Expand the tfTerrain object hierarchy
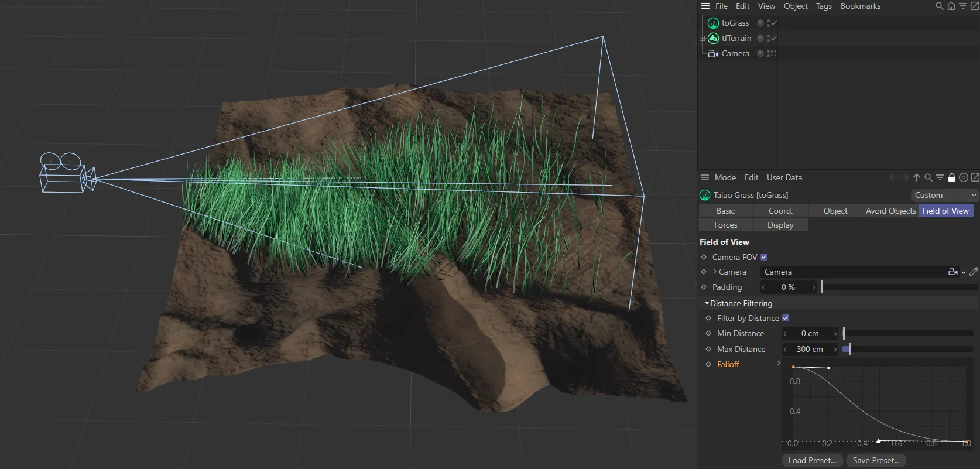 click(x=702, y=38)
